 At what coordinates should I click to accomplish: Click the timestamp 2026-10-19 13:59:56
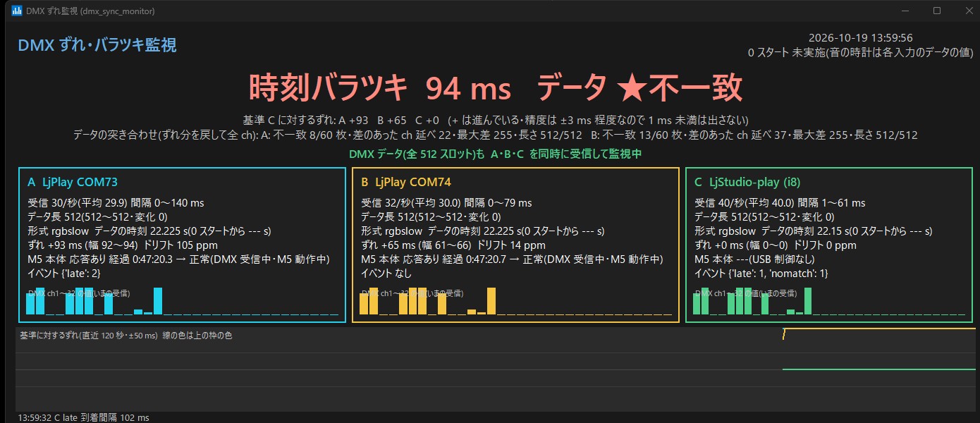[860, 38]
